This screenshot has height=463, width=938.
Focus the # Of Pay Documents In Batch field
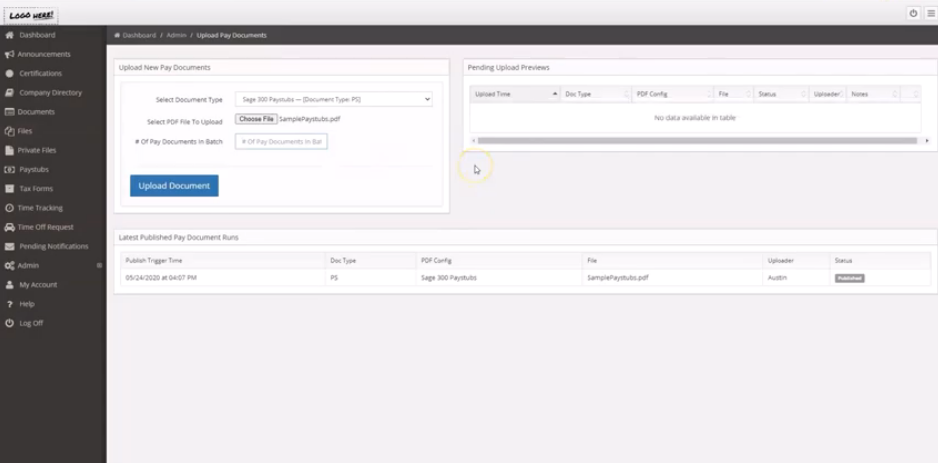click(281, 142)
